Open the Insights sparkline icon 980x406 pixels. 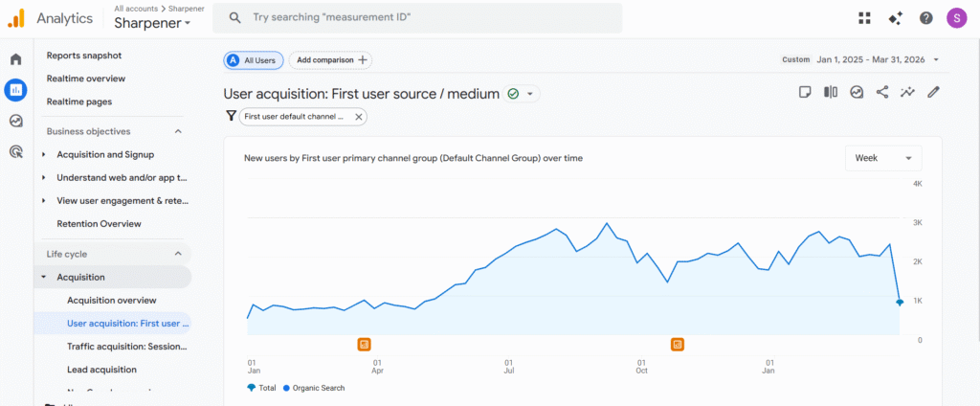[908, 93]
